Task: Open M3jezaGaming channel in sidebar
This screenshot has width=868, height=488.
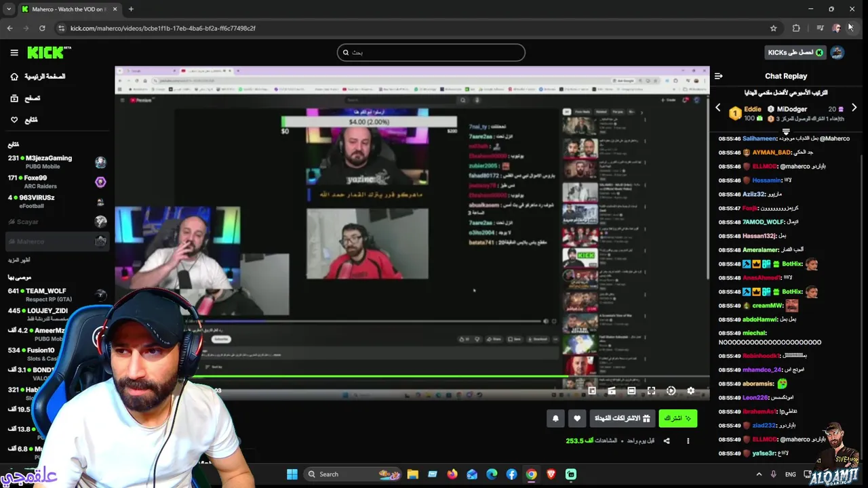Action: 57,162
